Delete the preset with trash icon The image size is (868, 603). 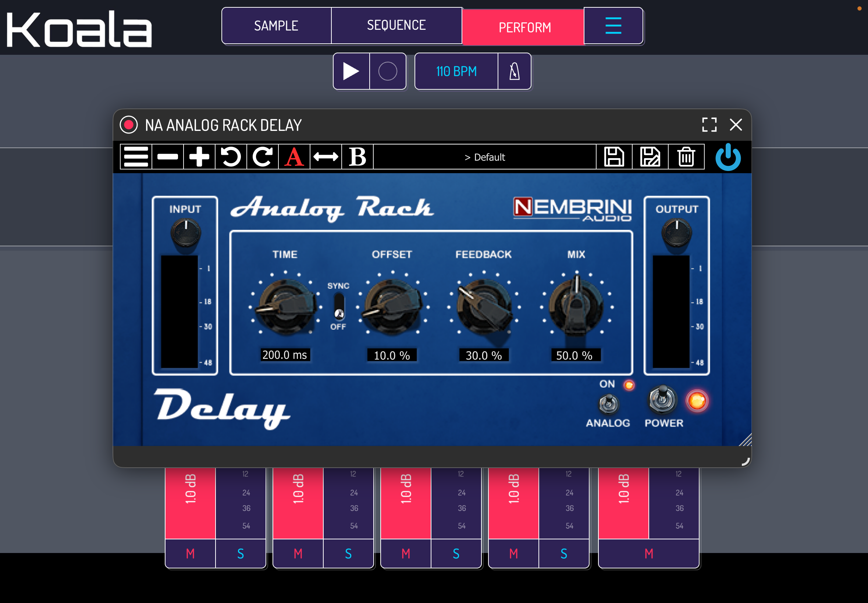[686, 157]
